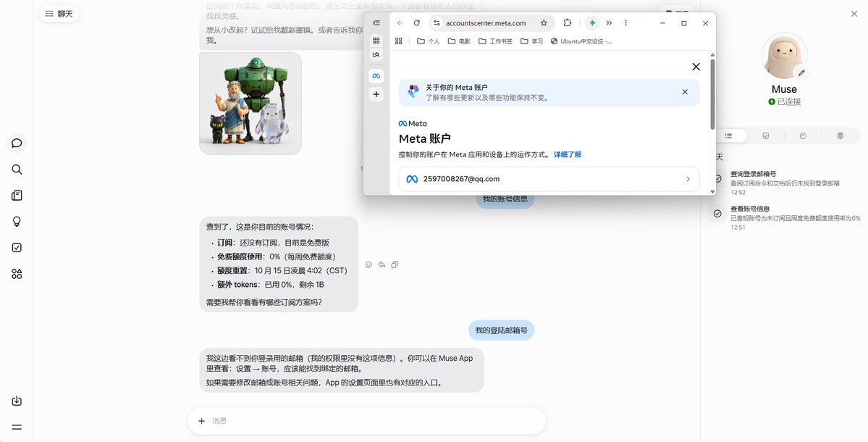868x442 pixels.
Task: Open the 电影 bookmarks folder
Action: point(459,41)
